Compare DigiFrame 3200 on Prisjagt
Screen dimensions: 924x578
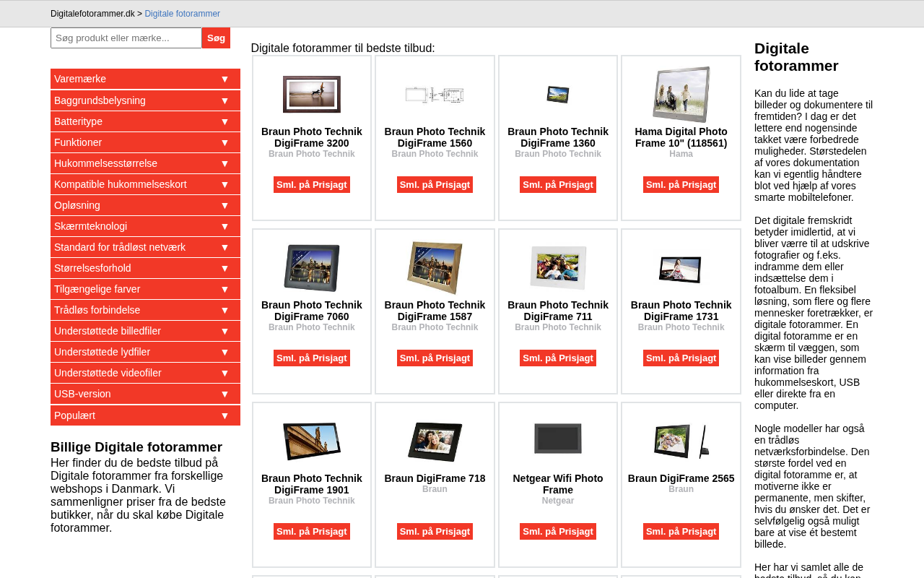(312, 185)
